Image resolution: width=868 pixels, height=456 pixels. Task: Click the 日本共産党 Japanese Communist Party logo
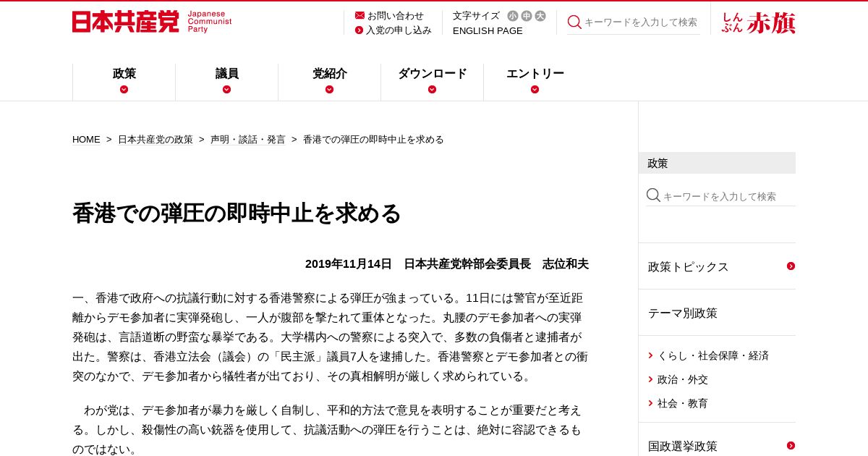pyautogui.click(x=152, y=22)
